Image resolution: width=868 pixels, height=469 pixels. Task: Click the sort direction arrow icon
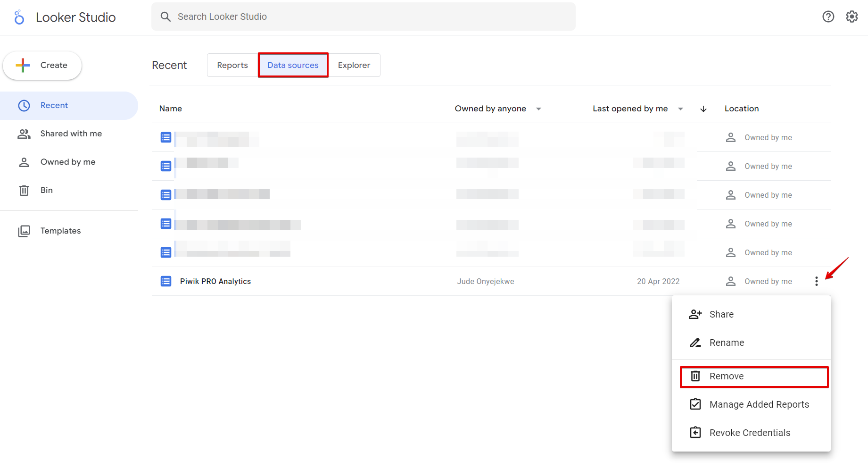coord(703,109)
